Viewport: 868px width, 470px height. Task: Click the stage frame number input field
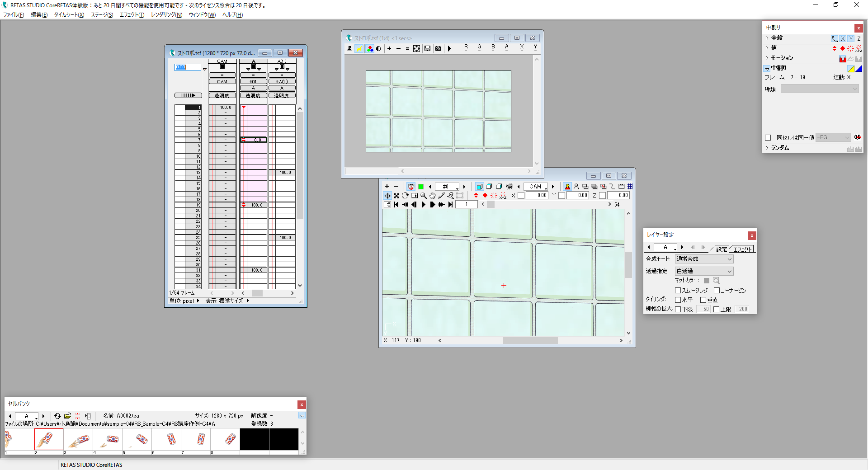(x=467, y=205)
